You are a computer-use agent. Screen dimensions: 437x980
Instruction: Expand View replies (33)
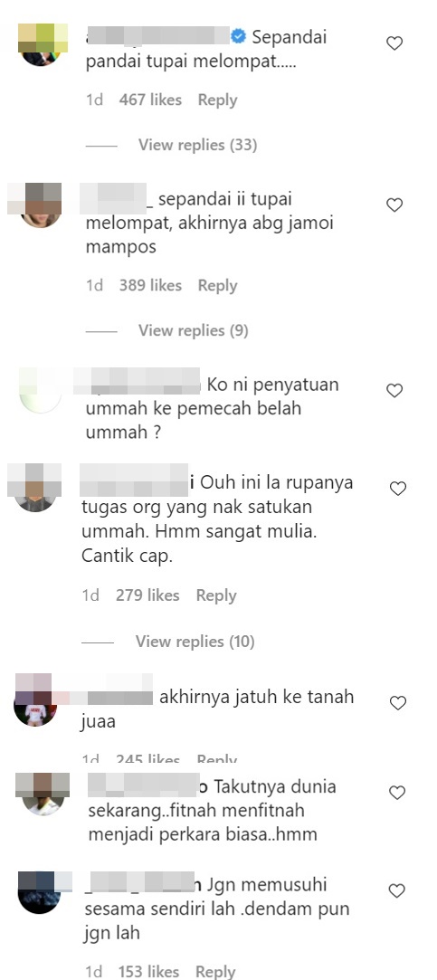[197, 145]
